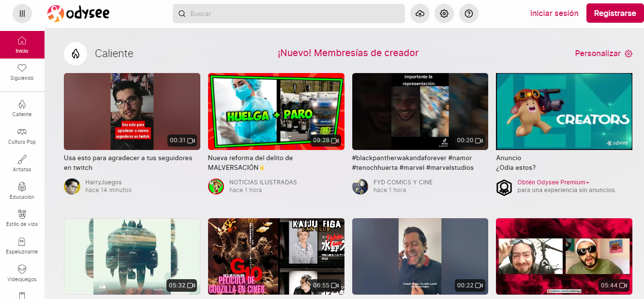Open the help question mark icon
Viewport: 644px width, 299px height.
coord(468,14)
